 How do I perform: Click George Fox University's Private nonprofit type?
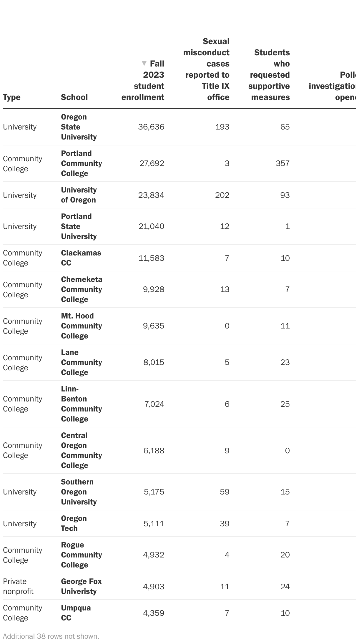18,586
